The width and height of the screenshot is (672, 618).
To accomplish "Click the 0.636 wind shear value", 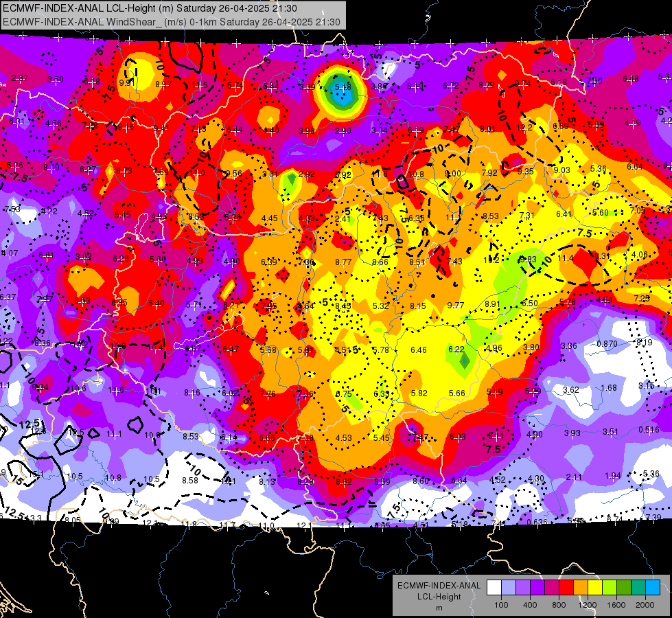I will click(x=537, y=522).
